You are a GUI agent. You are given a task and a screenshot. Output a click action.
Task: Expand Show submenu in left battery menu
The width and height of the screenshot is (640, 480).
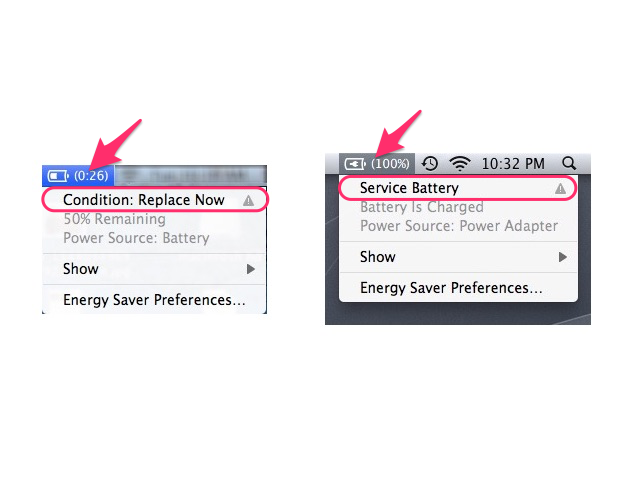click(154, 269)
